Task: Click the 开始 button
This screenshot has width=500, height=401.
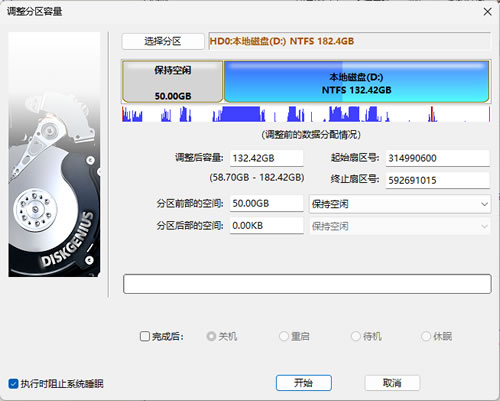Action: 304,383
